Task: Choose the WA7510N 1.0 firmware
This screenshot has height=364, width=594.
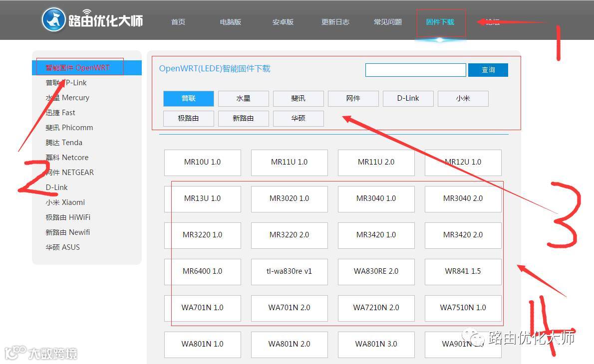Action: click(463, 308)
